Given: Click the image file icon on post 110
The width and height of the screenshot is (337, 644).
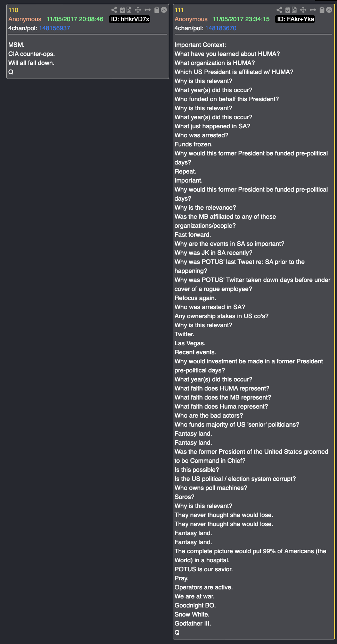Looking at the screenshot, I should click(129, 10).
